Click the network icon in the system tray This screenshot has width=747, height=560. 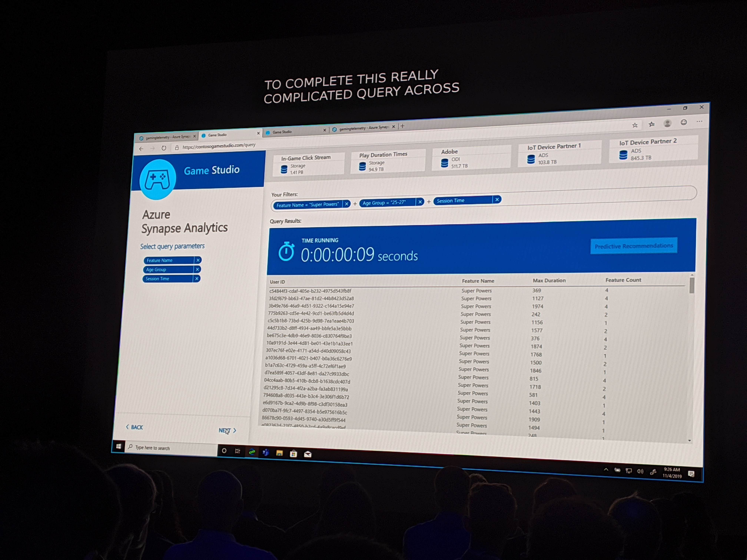[628, 471]
